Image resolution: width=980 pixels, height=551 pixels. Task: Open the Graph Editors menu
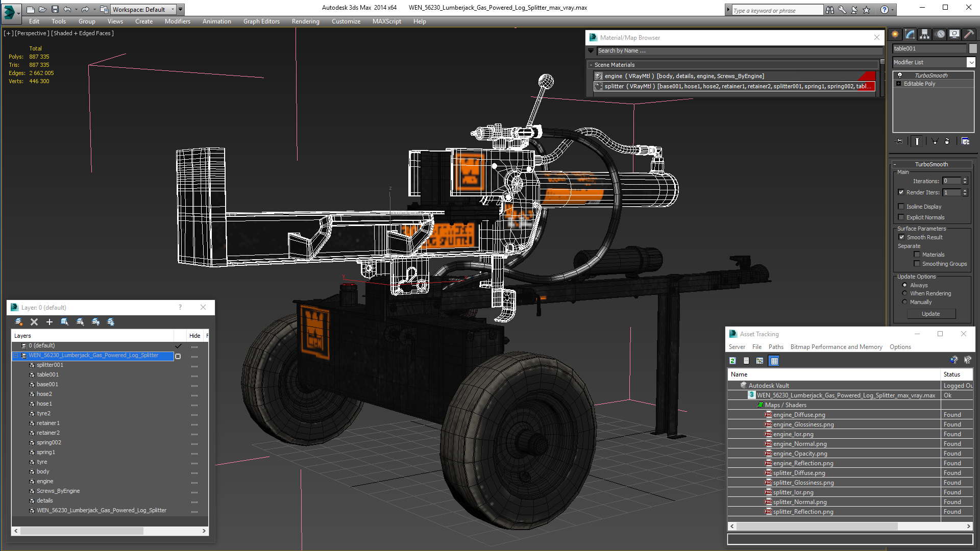[261, 21]
